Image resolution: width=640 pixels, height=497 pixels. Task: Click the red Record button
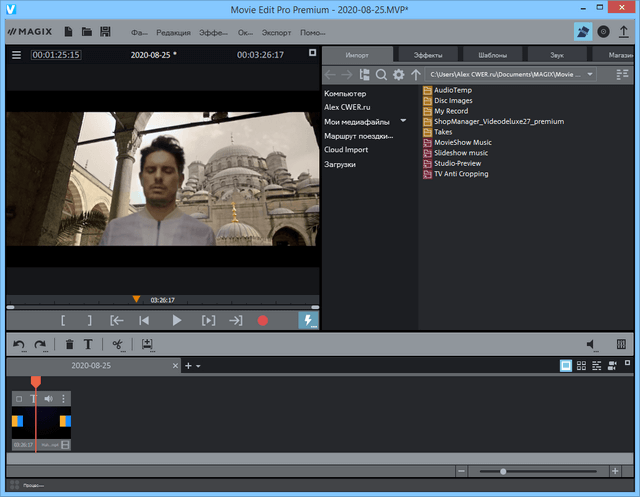click(x=263, y=320)
